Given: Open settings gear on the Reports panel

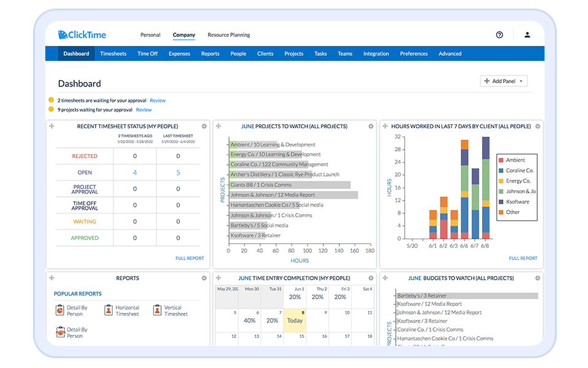Looking at the screenshot, I should pos(205,278).
